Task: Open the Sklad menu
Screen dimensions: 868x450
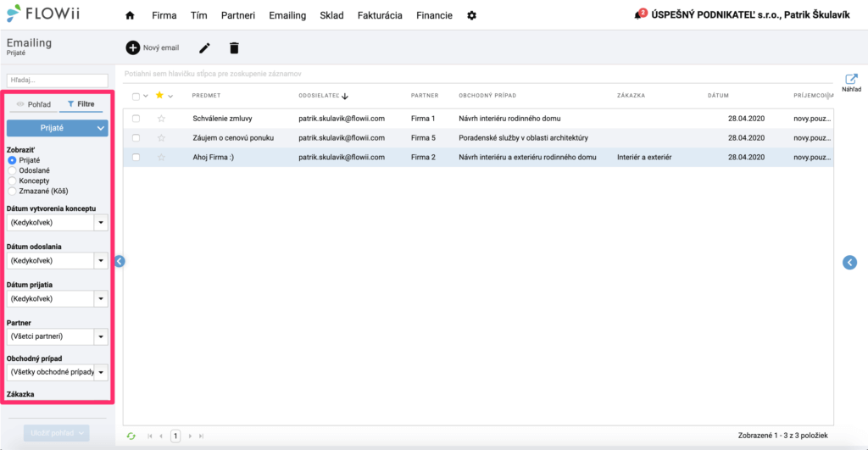Action: point(331,15)
